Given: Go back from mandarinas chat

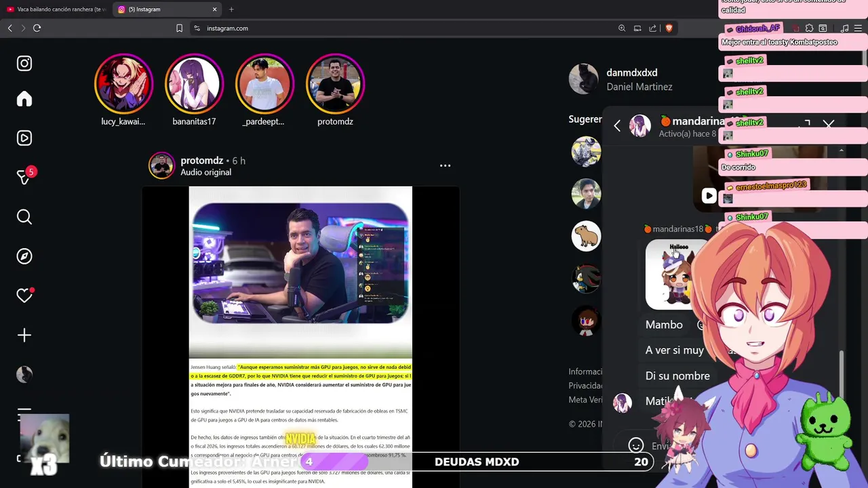Looking at the screenshot, I should 617,125.
